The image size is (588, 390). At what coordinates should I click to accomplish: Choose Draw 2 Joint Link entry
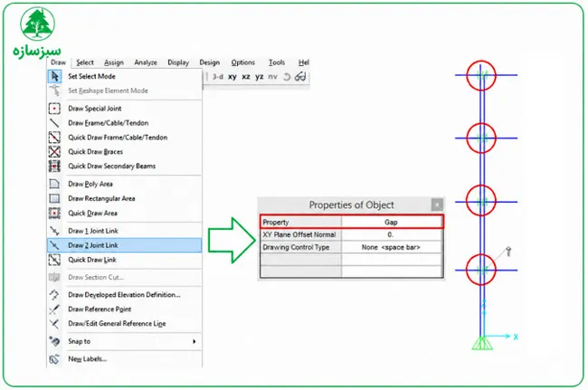tap(125, 245)
